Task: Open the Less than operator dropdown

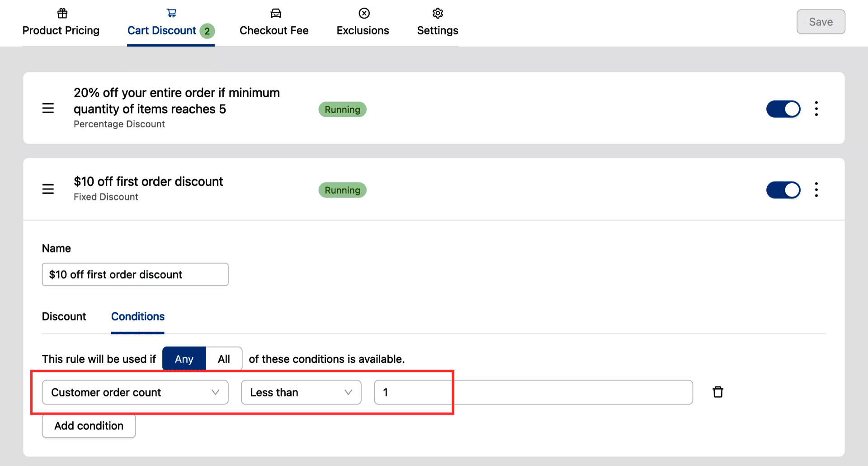Action: point(301,392)
